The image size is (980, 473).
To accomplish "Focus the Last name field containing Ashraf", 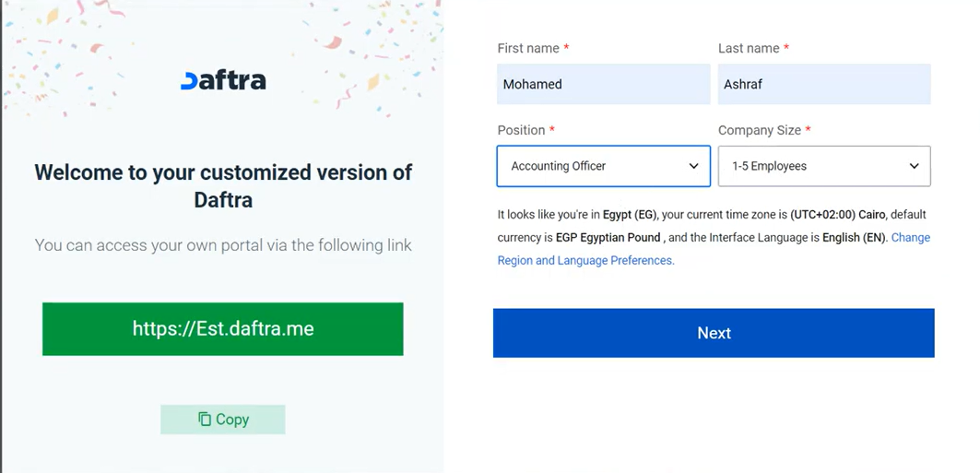I will [x=823, y=84].
